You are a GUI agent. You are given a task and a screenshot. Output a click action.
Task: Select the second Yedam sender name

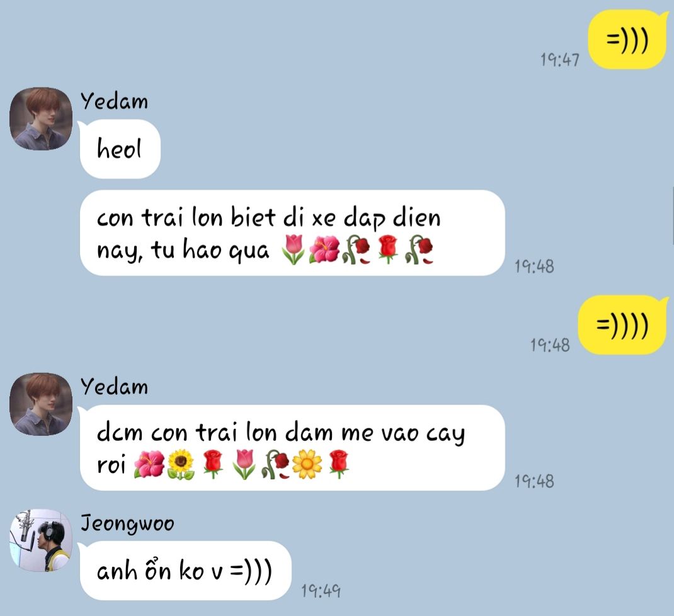[114, 387]
